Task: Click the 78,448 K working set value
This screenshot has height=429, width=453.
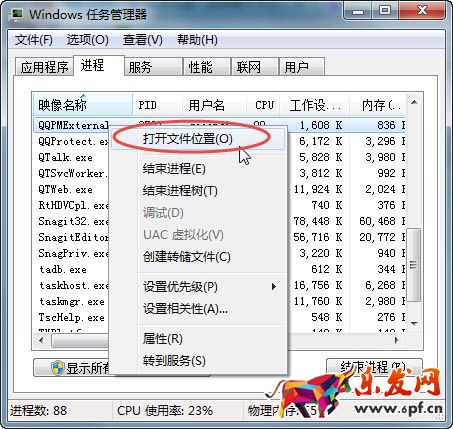Action: point(318,221)
